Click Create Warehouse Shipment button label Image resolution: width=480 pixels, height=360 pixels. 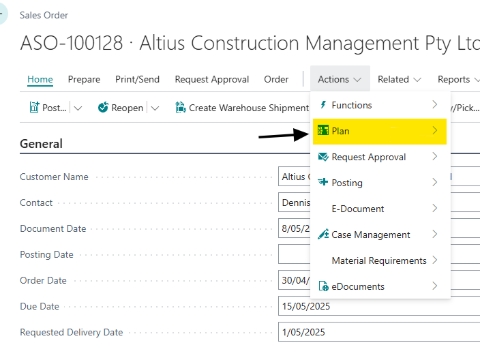(249, 108)
